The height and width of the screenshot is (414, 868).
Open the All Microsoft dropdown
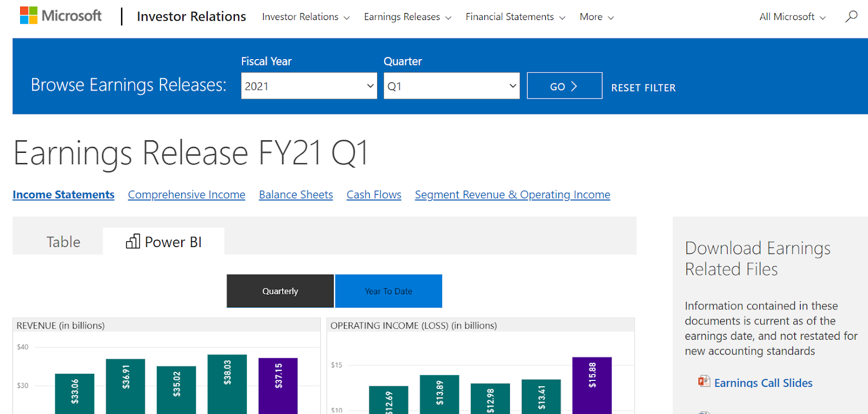click(x=793, y=17)
